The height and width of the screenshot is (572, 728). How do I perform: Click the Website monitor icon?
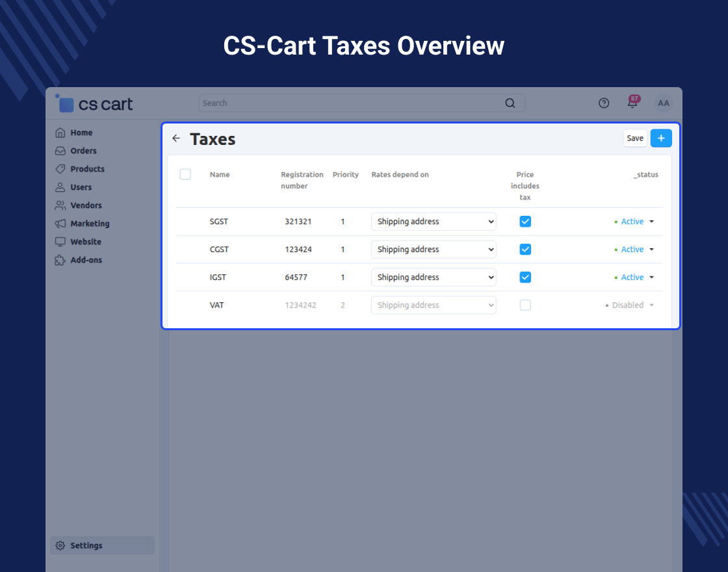(60, 242)
